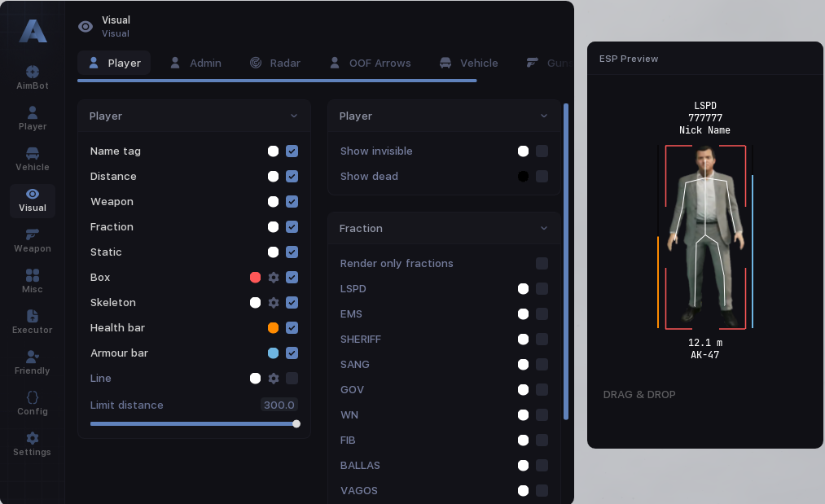Enable the SHERIFF fraction checkbox

coord(542,340)
